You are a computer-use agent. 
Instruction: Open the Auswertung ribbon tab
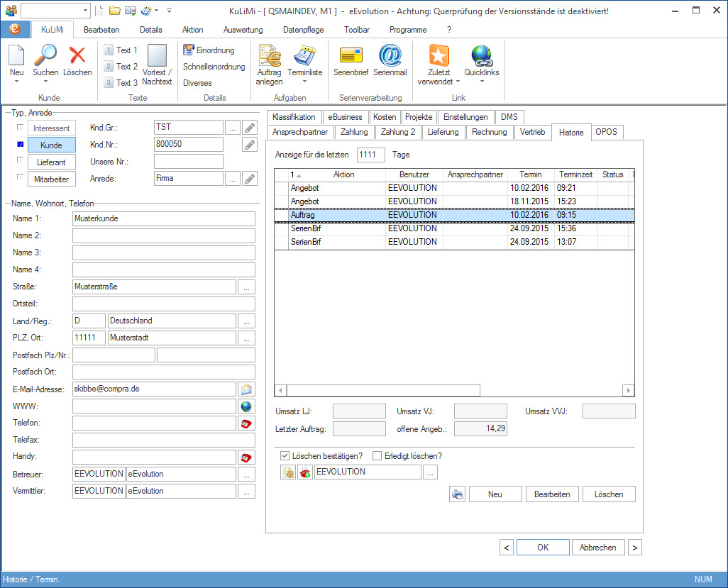[243, 30]
